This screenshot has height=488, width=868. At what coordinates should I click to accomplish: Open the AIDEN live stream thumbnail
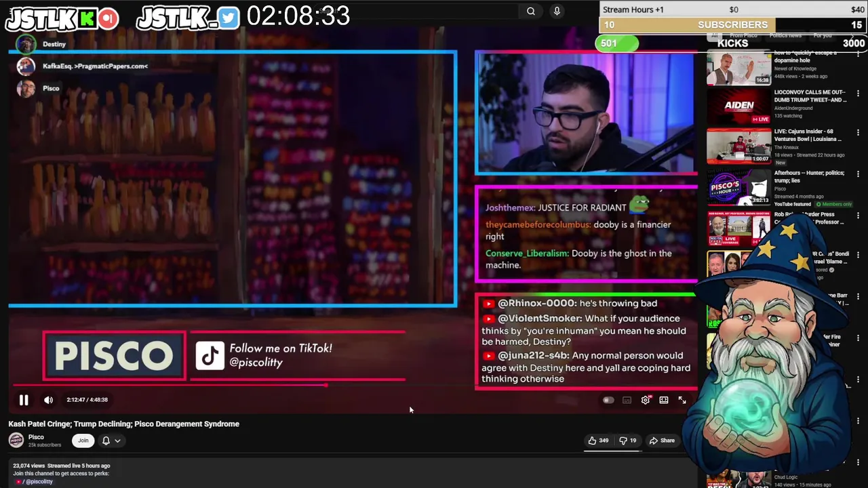[x=738, y=106]
